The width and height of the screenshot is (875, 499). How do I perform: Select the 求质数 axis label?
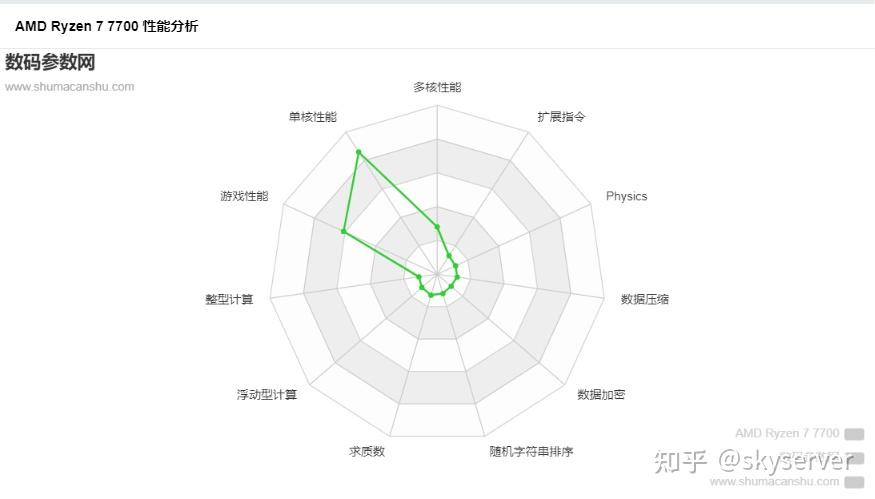[367, 451]
